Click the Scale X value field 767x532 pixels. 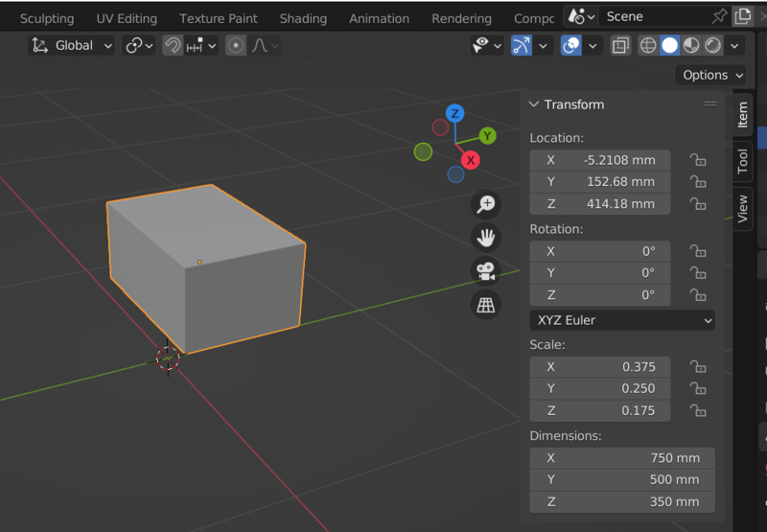(x=599, y=367)
